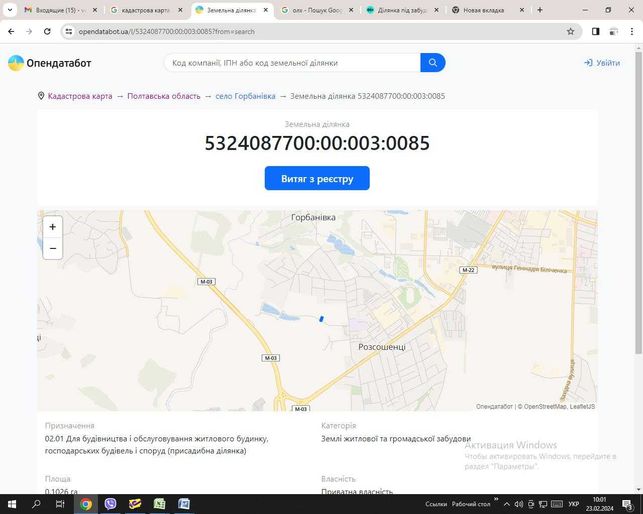Screen dimensions: 643x514
Task: Open Кадастрова карта breadcrumb link
Action: [x=80, y=96]
